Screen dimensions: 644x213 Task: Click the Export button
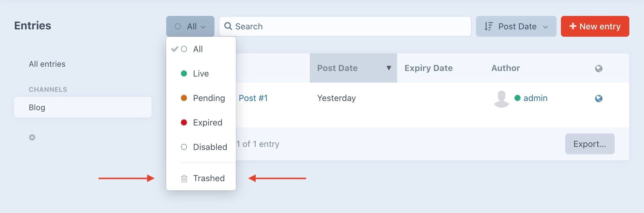pos(589,144)
